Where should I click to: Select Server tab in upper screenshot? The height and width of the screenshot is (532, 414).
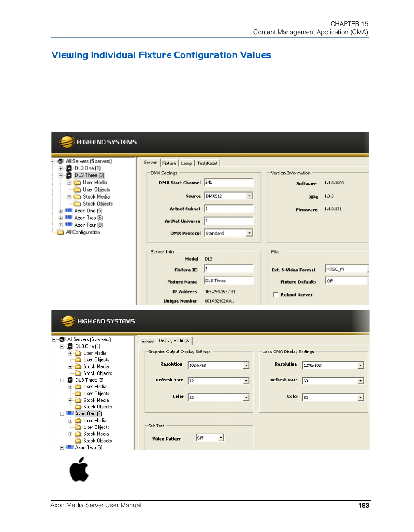point(150,163)
